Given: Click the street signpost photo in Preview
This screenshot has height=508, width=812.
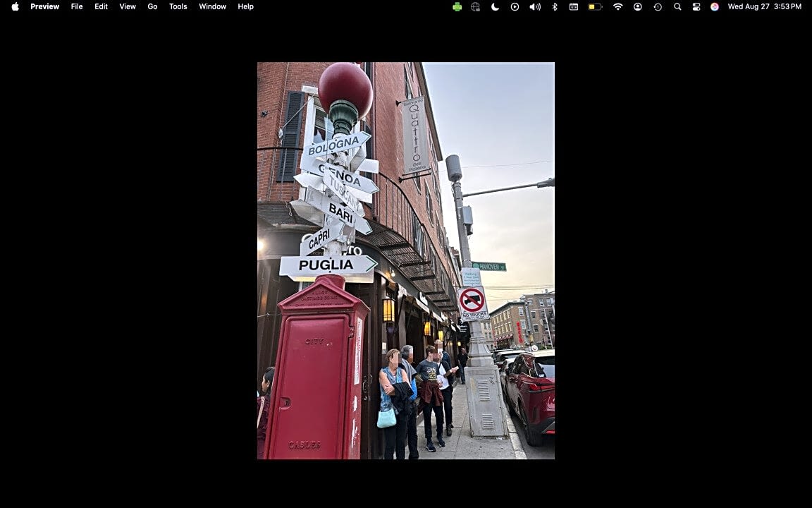Looking at the screenshot, I should click(x=406, y=261).
